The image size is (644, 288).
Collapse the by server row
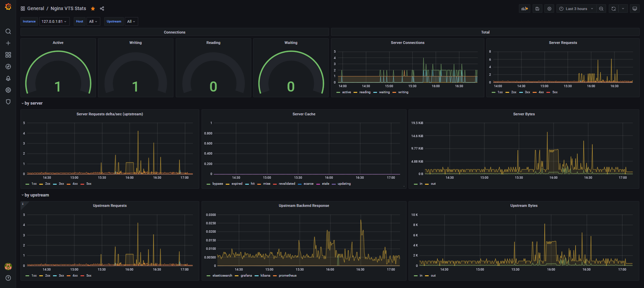32,103
